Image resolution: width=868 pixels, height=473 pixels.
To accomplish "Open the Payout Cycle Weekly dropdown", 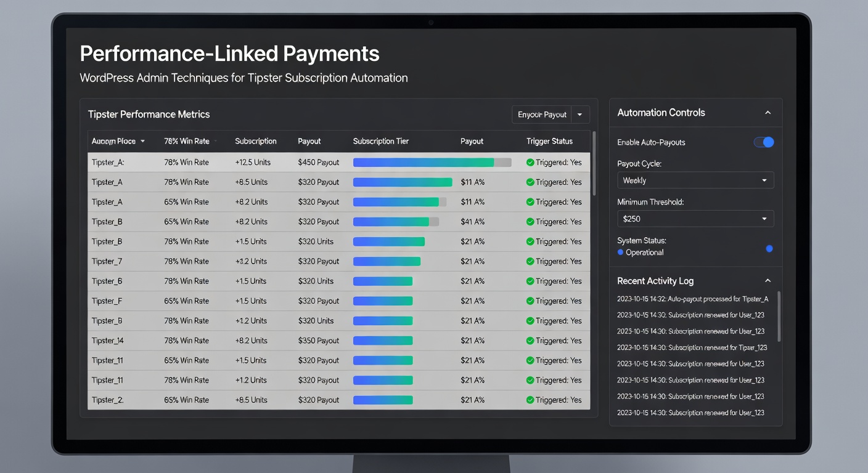I will pos(695,180).
